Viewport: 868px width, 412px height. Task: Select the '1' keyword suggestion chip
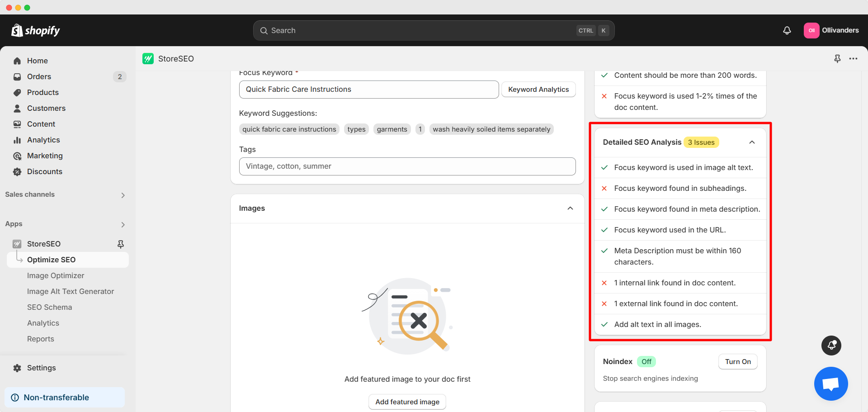[x=420, y=129]
